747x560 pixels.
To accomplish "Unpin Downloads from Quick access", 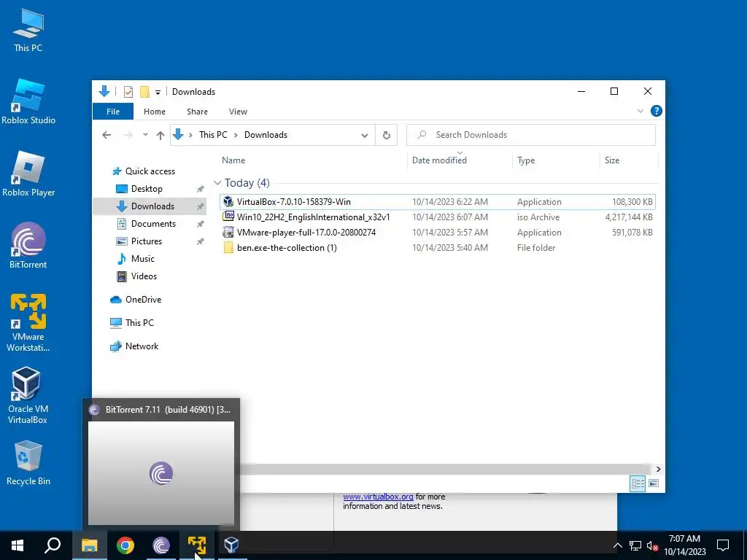I will click(201, 206).
